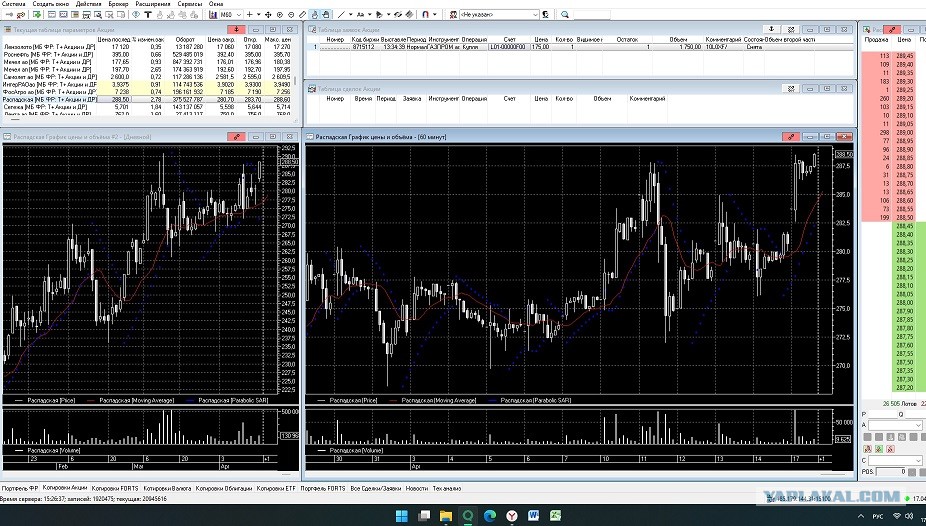
Task: Select the Роснефть row in the parameters table
Action: (x=148, y=54)
